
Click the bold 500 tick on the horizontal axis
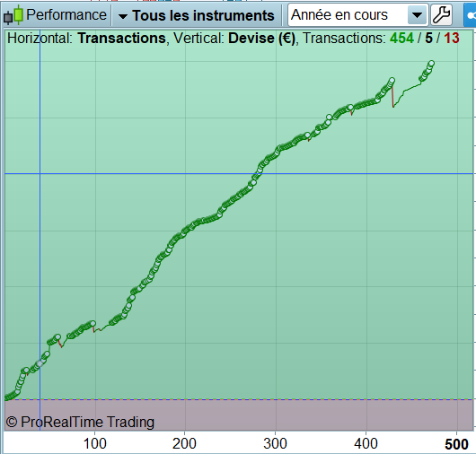click(x=456, y=444)
